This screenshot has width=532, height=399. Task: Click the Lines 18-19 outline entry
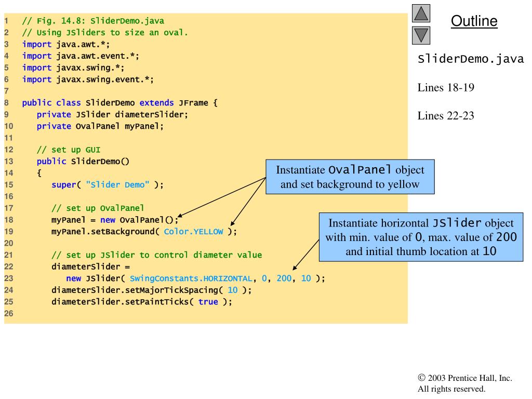point(446,87)
